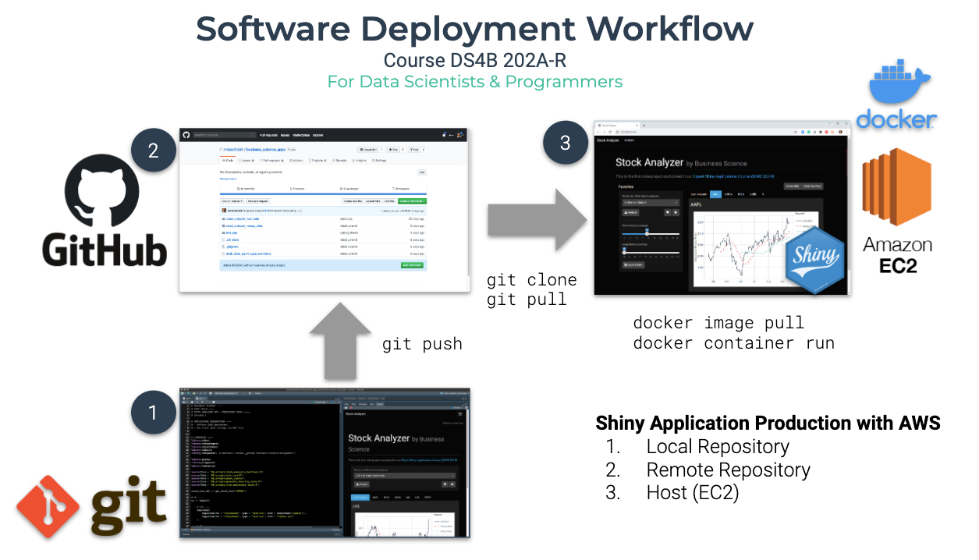The height and width of the screenshot is (560, 979).
Task: Select the highlighted Last Analysis tab in the RStudio viewer
Action: pyautogui.click(x=360, y=496)
